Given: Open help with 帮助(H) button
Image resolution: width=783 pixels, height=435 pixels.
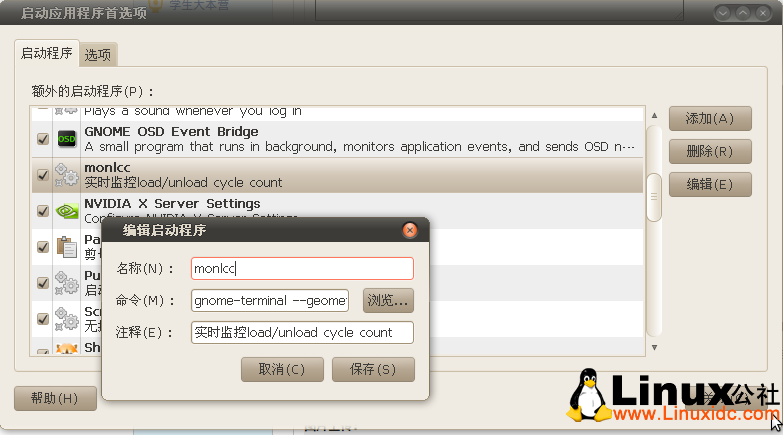Looking at the screenshot, I should (55, 398).
